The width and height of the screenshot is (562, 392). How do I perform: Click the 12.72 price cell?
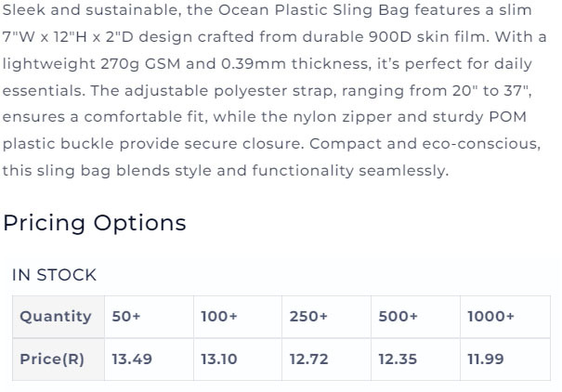click(327, 359)
